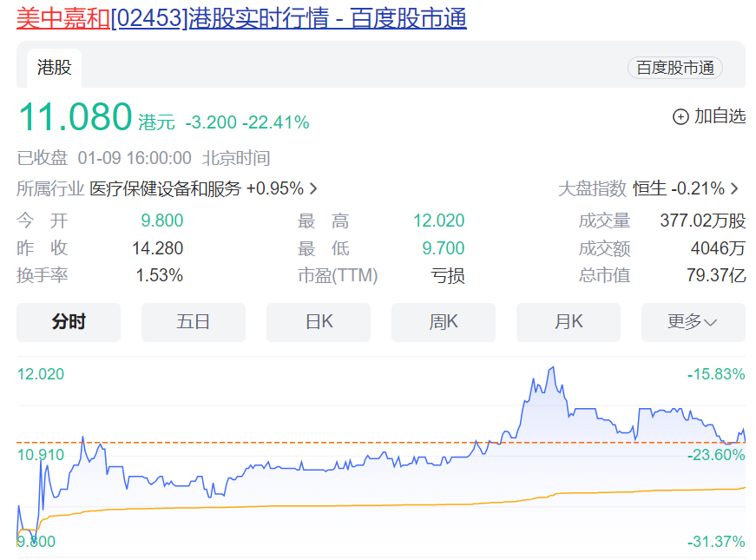Click the 最低 value 9.700
The image size is (756, 560).
point(443,248)
